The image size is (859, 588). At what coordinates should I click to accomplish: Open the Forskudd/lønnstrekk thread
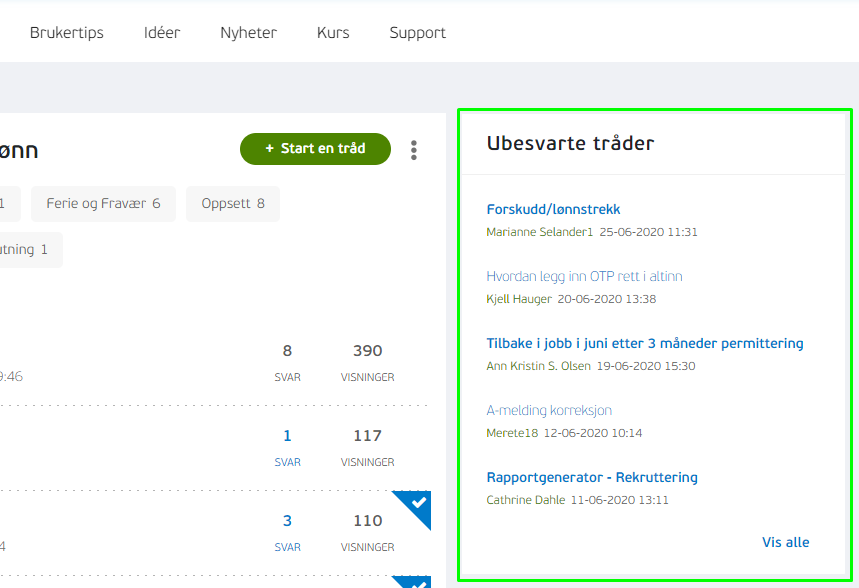(553, 210)
